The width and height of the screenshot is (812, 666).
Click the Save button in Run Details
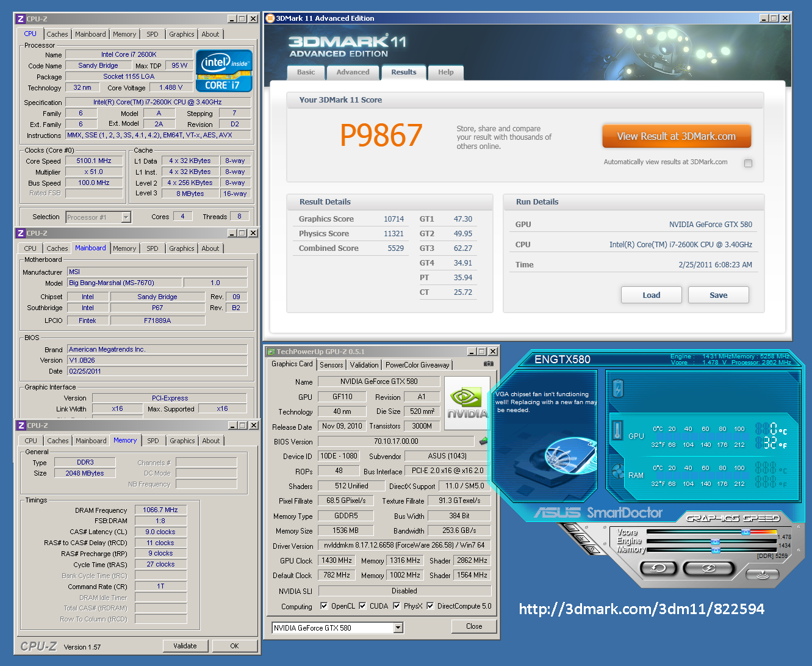(719, 295)
